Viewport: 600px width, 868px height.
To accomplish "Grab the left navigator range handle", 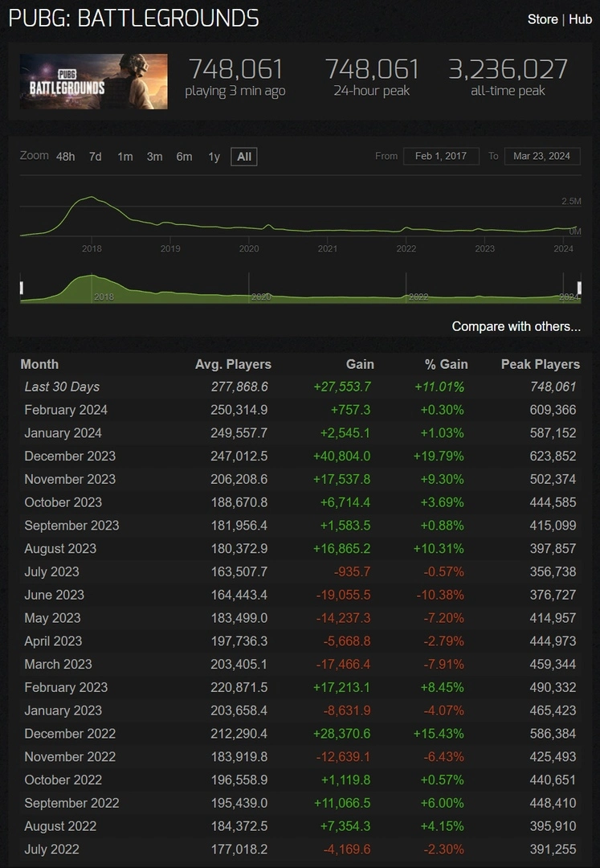I will (x=21, y=288).
